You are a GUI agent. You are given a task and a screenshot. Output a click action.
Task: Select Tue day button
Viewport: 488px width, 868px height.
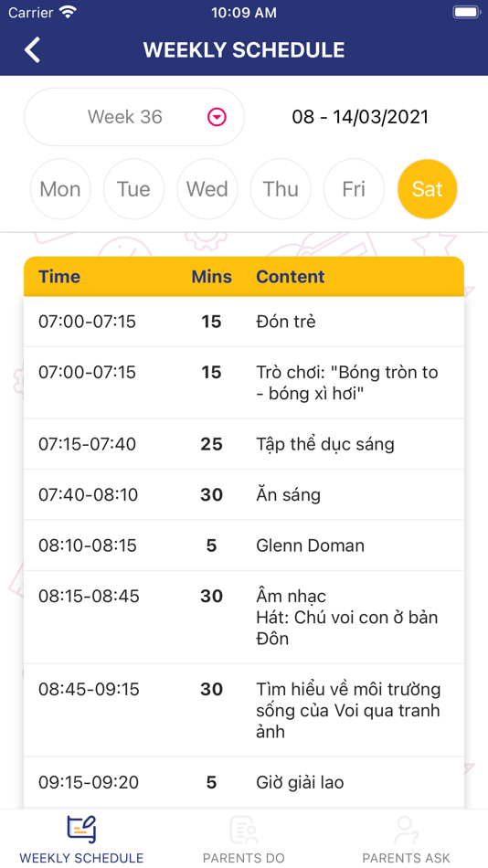point(133,189)
